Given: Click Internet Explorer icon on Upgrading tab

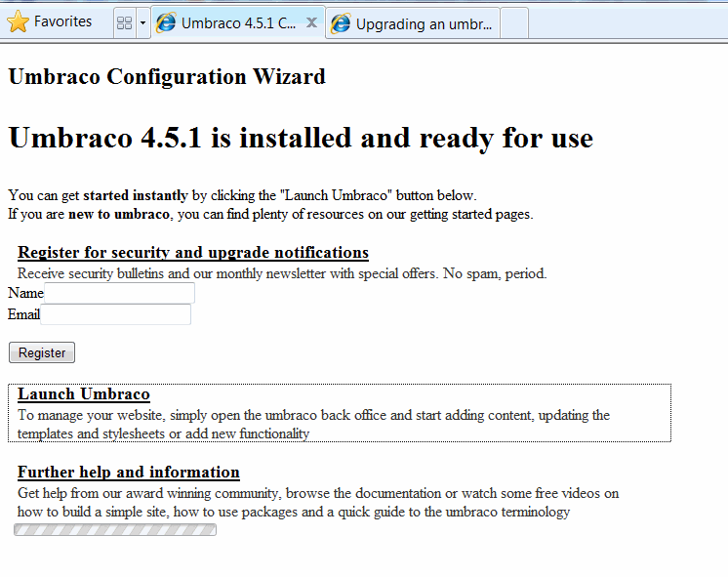Looking at the screenshot, I should coord(341,23).
